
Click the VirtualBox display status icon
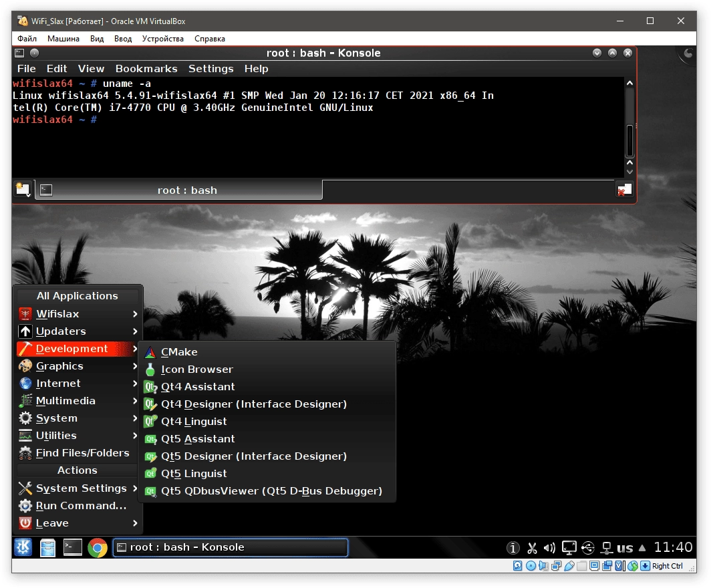click(x=595, y=566)
